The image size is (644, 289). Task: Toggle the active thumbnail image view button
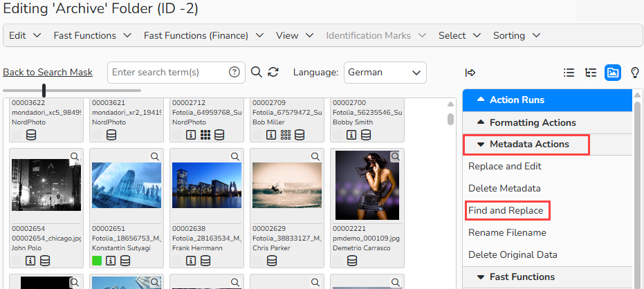[613, 73]
